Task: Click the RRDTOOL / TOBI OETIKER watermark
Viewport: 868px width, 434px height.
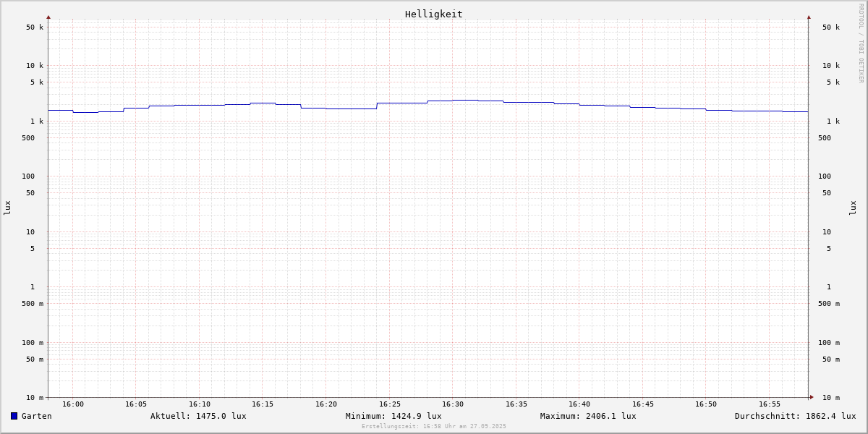Action: (x=861, y=43)
